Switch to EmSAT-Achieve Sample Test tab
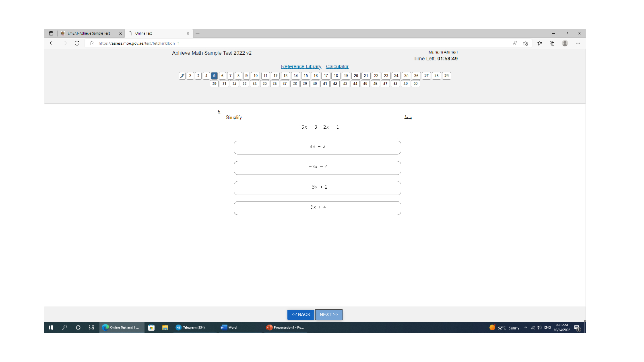The width and height of the screenshot is (644, 362). 89,33
